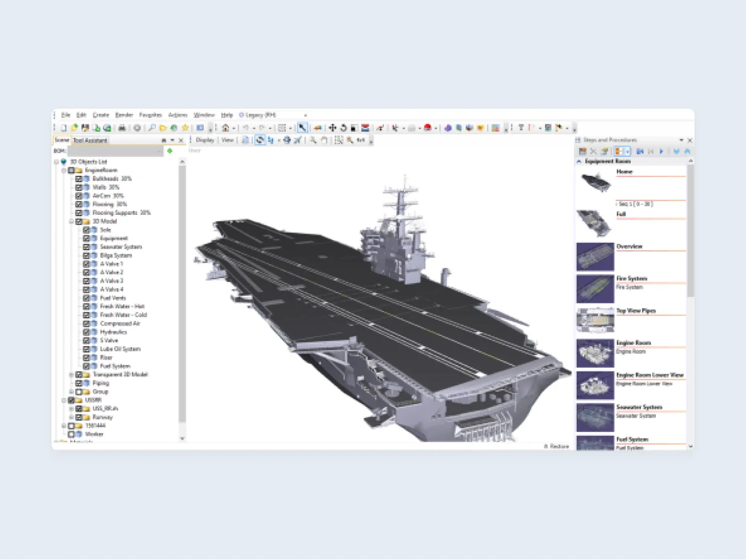Toggle the Fuel Vents checkbox
Viewport: 746px width, 560px height.
tap(86, 298)
